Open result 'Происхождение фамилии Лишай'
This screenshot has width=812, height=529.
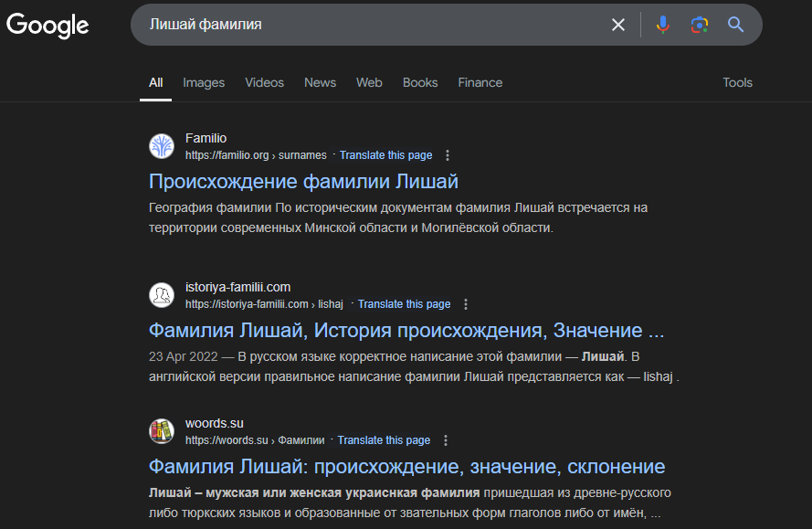tap(303, 181)
